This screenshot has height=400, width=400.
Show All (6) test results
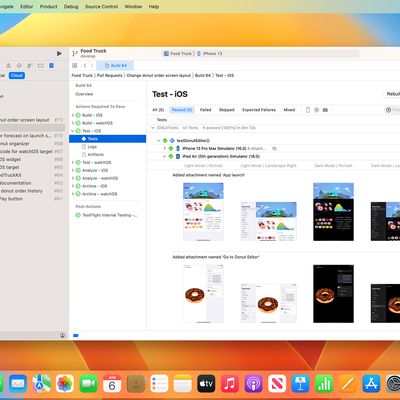pos(158,110)
